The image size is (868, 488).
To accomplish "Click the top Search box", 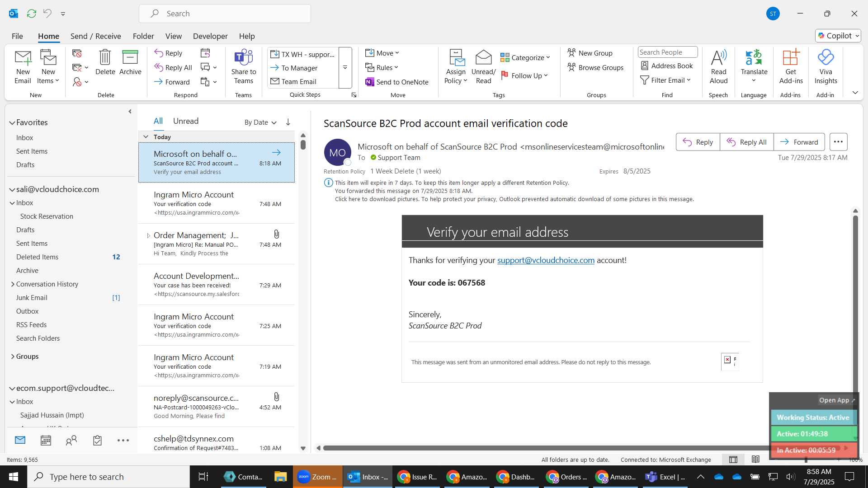I will coord(225,14).
